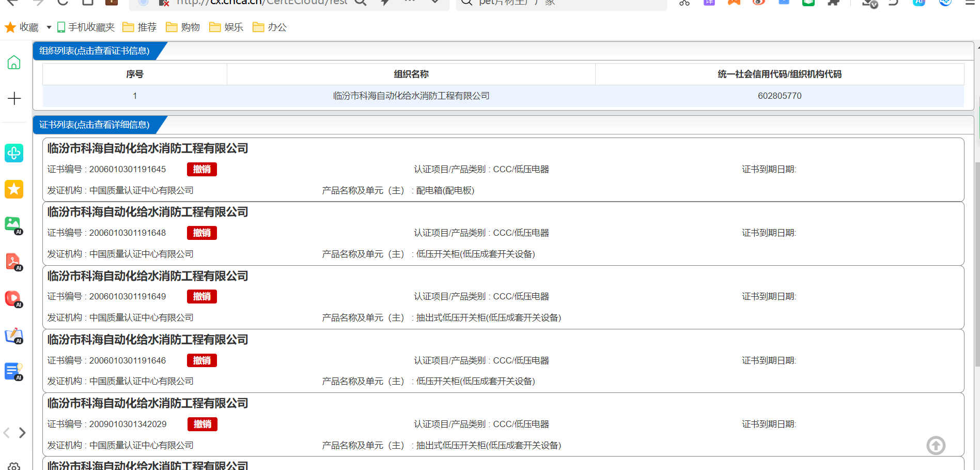Click 证书到期日期 label in certificate 2006010301191648 card
Viewport: 980px width, 470px height.
click(x=769, y=233)
